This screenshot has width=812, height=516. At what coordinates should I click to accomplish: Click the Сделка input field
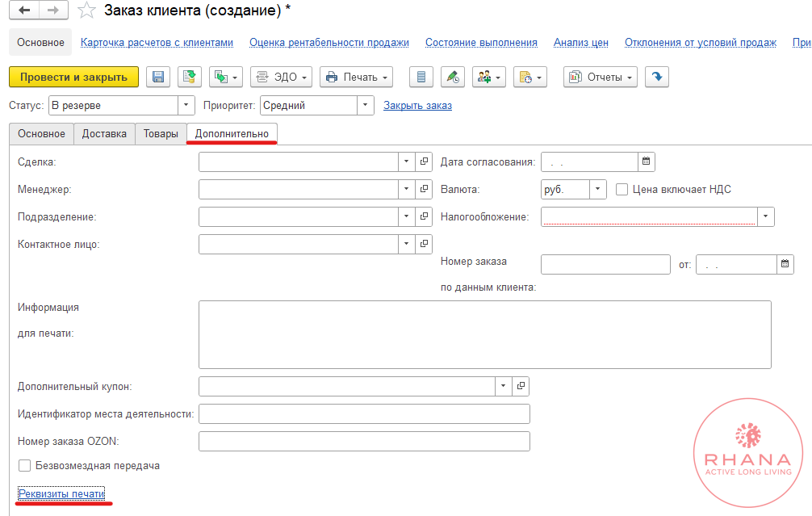pyautogui.click(x=299, y=162)
